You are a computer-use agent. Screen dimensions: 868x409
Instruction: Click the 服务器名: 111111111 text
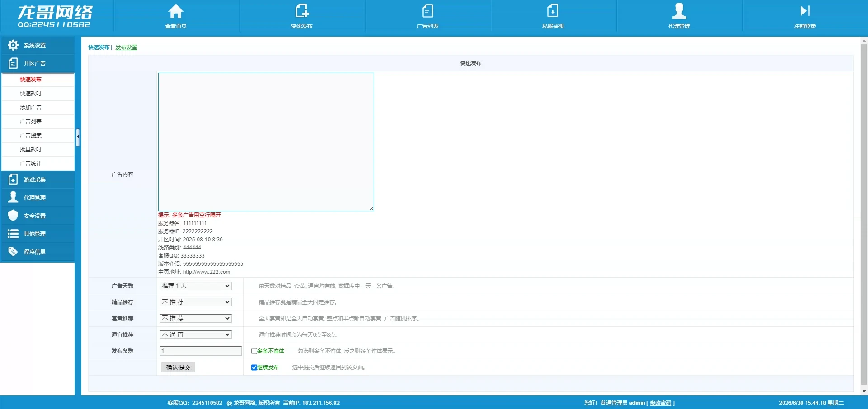[182, 223]
